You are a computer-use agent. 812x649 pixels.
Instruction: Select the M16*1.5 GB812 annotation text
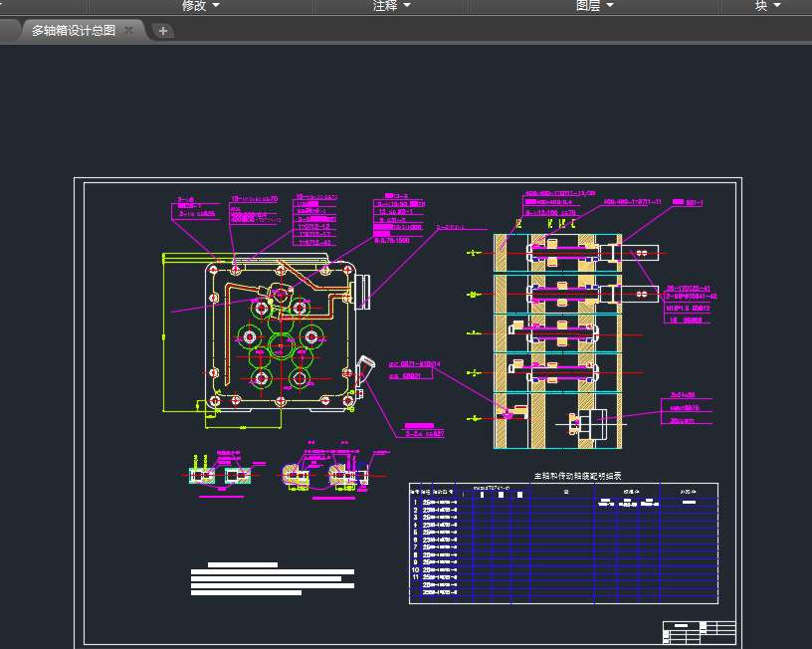point(688,309)
